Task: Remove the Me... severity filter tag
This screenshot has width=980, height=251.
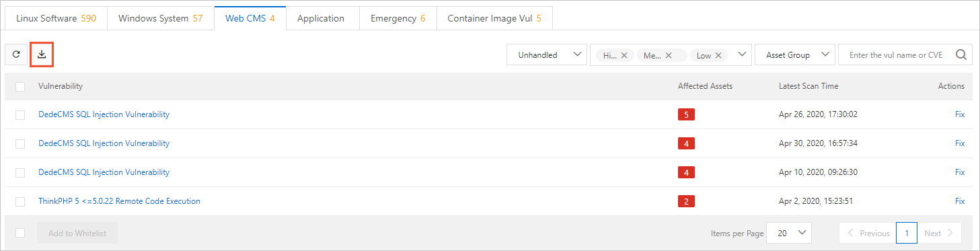Action: pos(668,56)
